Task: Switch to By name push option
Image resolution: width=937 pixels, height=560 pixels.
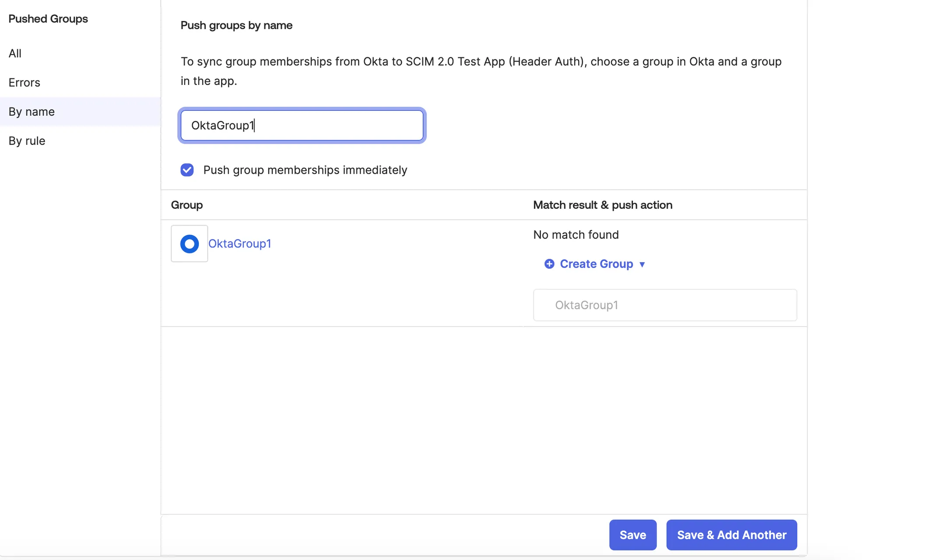Action: (80, 112)
